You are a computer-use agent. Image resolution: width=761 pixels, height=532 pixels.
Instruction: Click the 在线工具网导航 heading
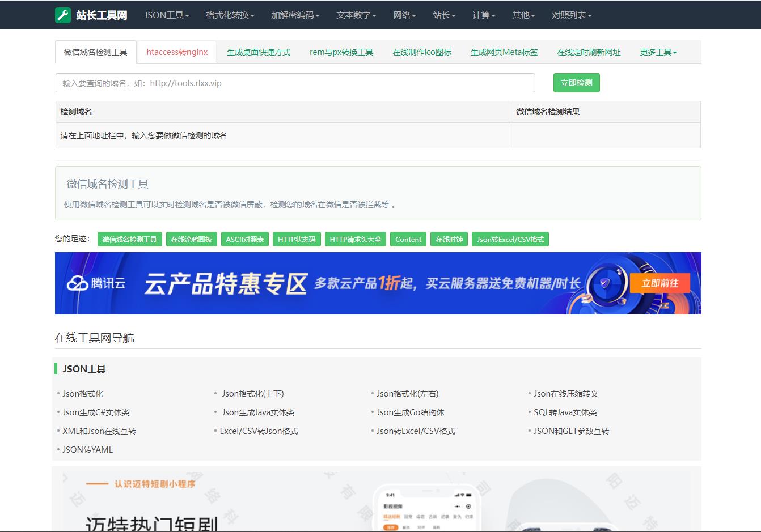(x=95, y=338)
